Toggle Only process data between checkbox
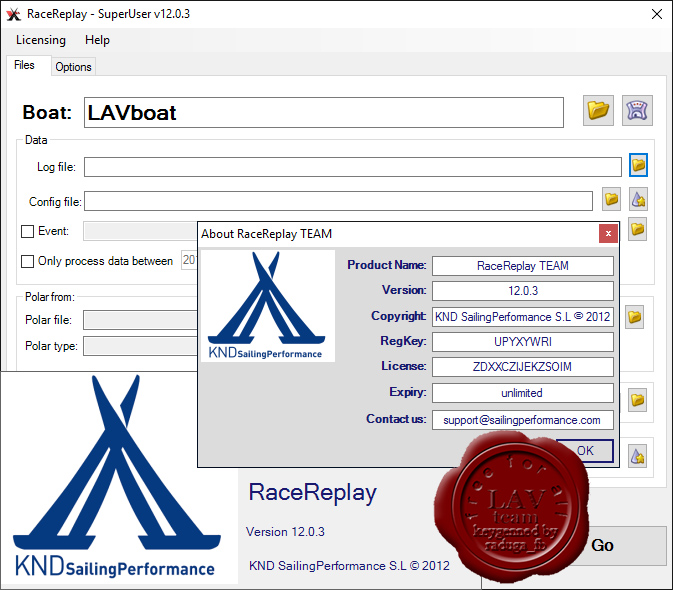The height and width of the screenshot is (590, 673). pos(27,261)
